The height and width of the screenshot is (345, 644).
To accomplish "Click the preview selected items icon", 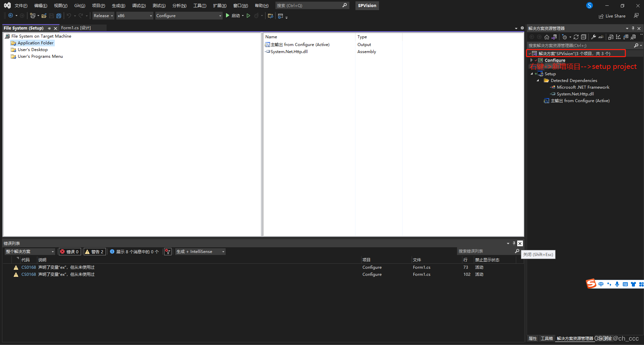I will point(601,37).
